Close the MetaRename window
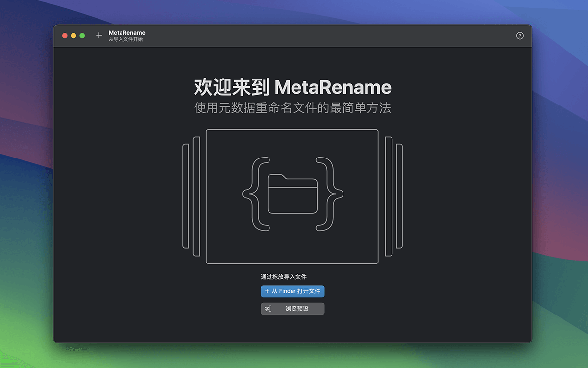This screenshot has width=588, height=368. 65,36
